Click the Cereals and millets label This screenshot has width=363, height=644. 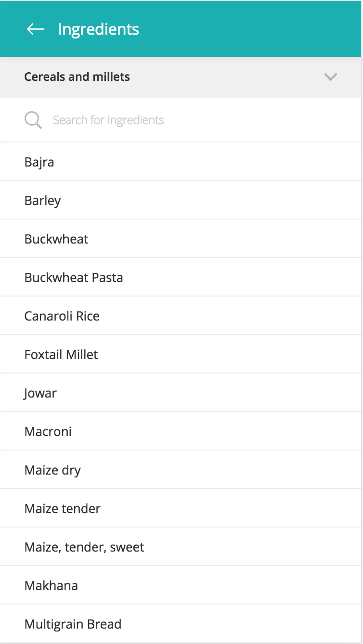77,77
